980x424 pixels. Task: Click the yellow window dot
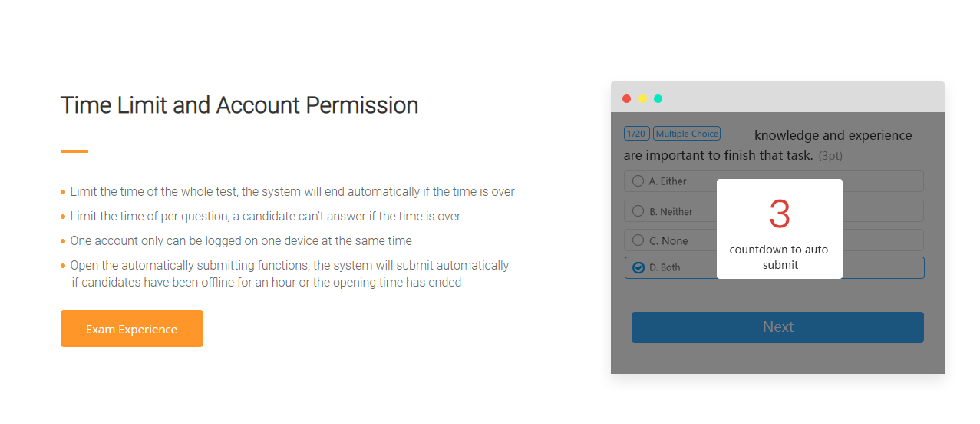point(642,98)
